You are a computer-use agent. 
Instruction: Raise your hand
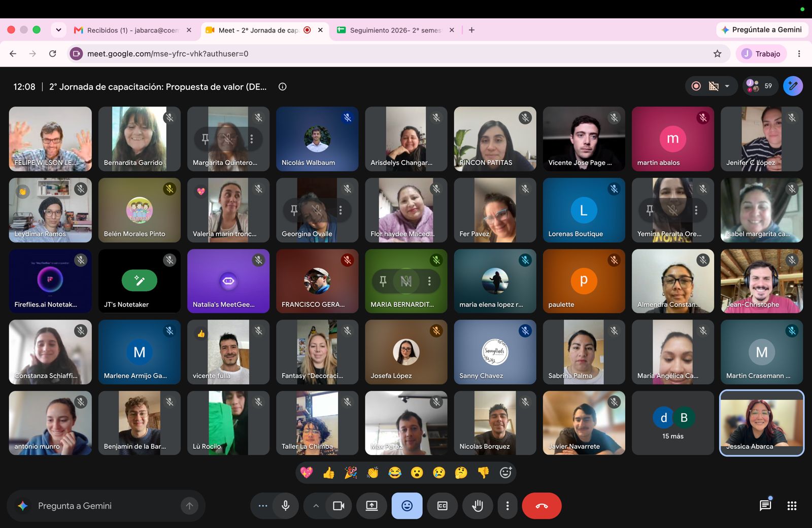coord(478,506)
